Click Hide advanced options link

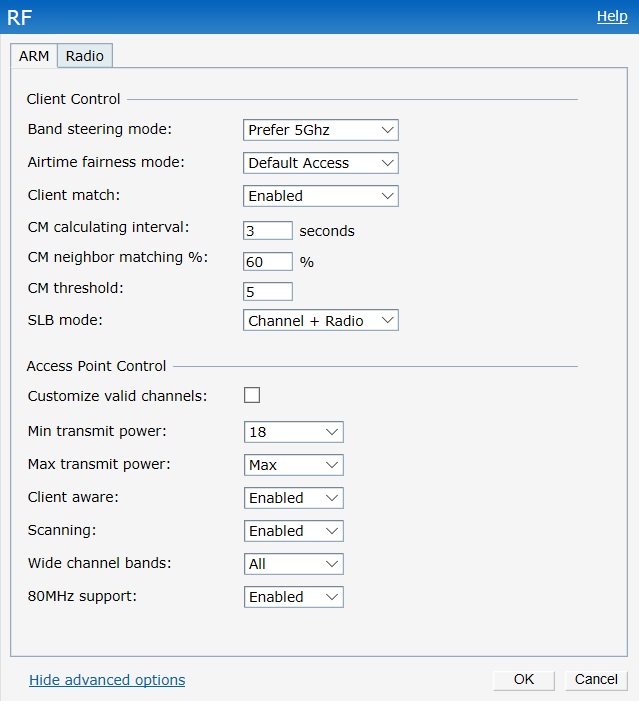click(107, 680)
